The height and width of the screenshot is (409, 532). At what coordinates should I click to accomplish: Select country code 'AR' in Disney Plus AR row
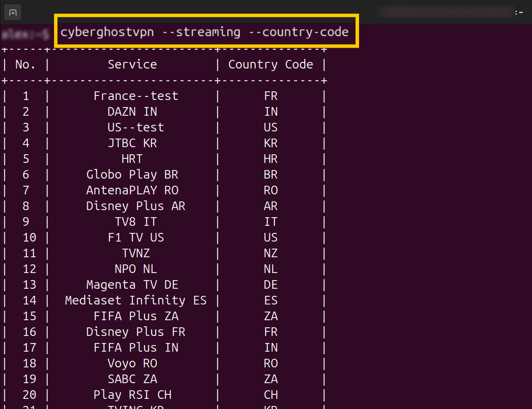point(271,206)
